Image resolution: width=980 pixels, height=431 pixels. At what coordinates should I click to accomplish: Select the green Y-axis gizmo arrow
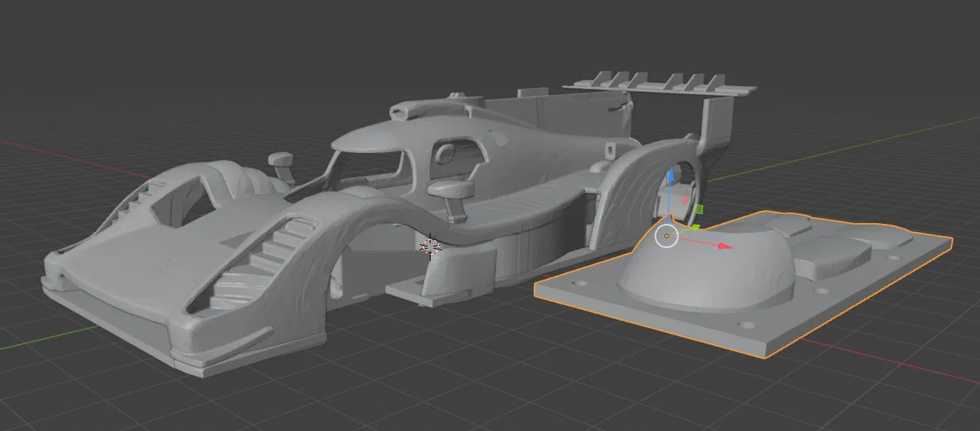pos(695,227)
